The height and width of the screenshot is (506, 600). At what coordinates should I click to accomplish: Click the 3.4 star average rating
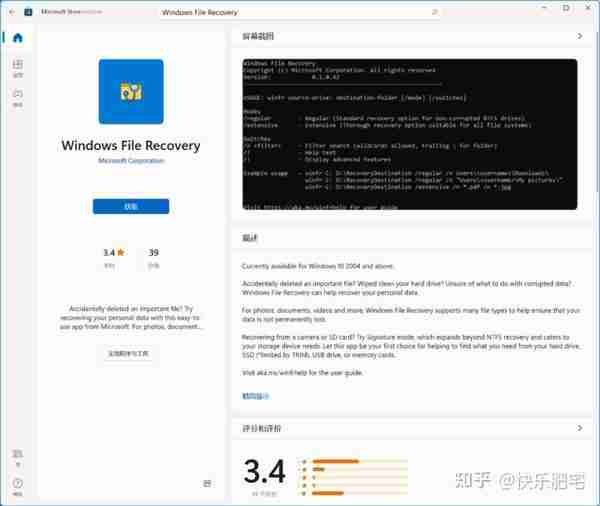coord(114,253)
